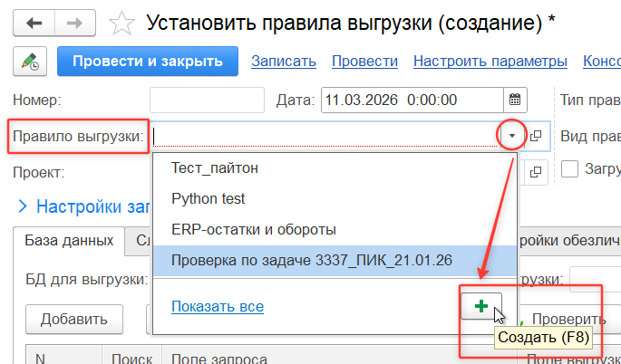Switch to the База данных tab
Screen dimensions: 621x364
click(x=69, y=240)
